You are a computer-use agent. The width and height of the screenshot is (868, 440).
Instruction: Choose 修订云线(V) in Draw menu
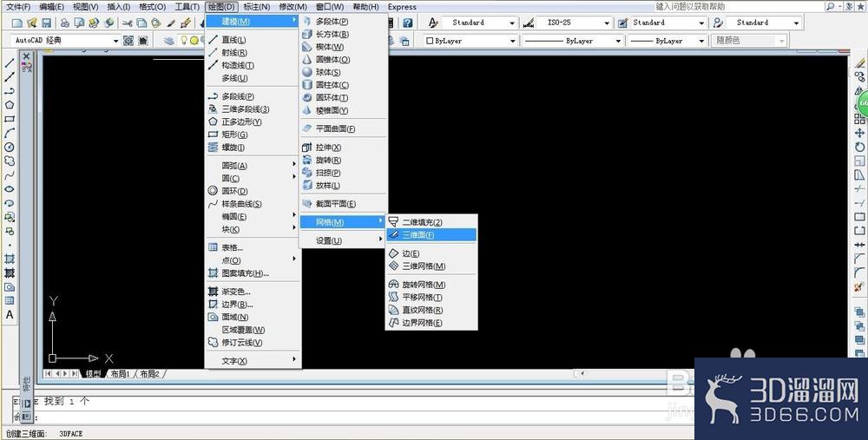coord(253,343)
